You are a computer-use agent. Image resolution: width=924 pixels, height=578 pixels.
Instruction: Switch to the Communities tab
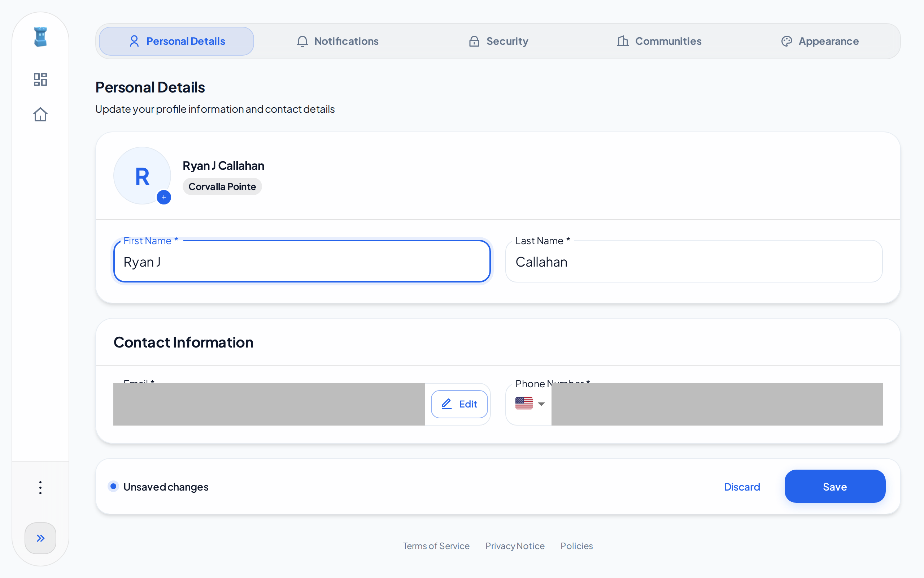[659, 41]
